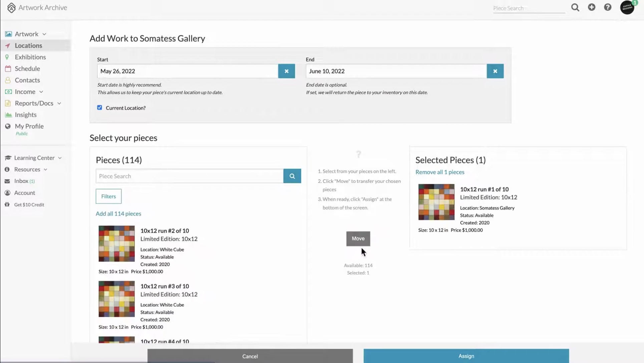Image resolution: width=644 pixels, height=363 pixels.
Task: Click the Contacts person icon
Action: [8, 80]
